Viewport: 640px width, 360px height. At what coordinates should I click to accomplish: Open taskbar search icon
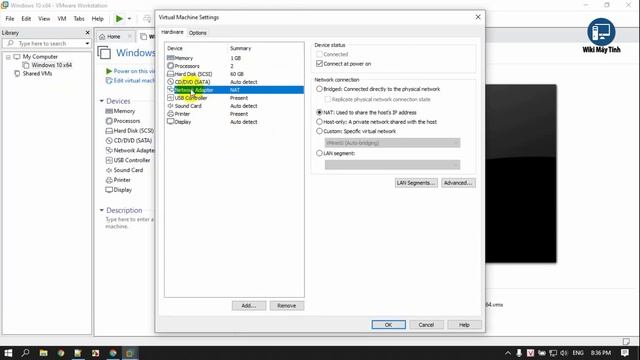(x=25, y=353)
